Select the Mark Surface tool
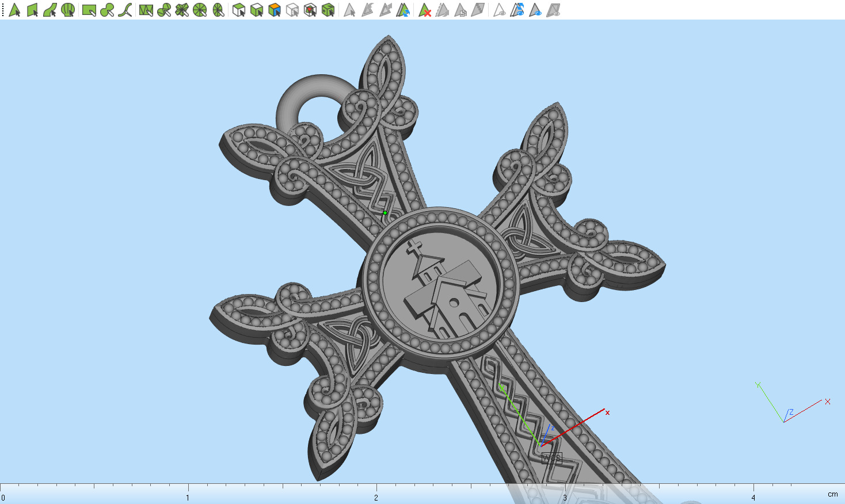845x504 pixels. (50, 10)
